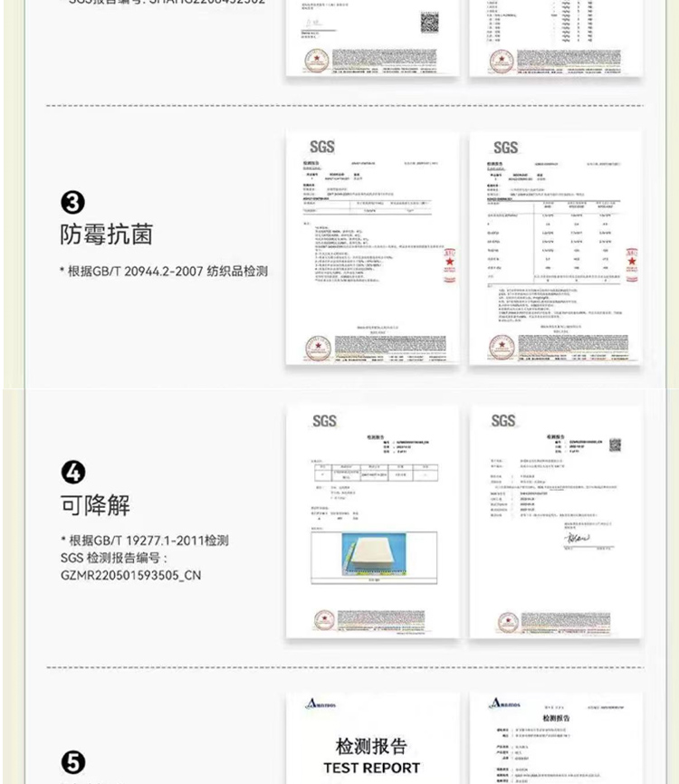The width and height of the screenshot is (679, 784).
Task: Click the number 5 circle icon
Action: tap(73, 764)
